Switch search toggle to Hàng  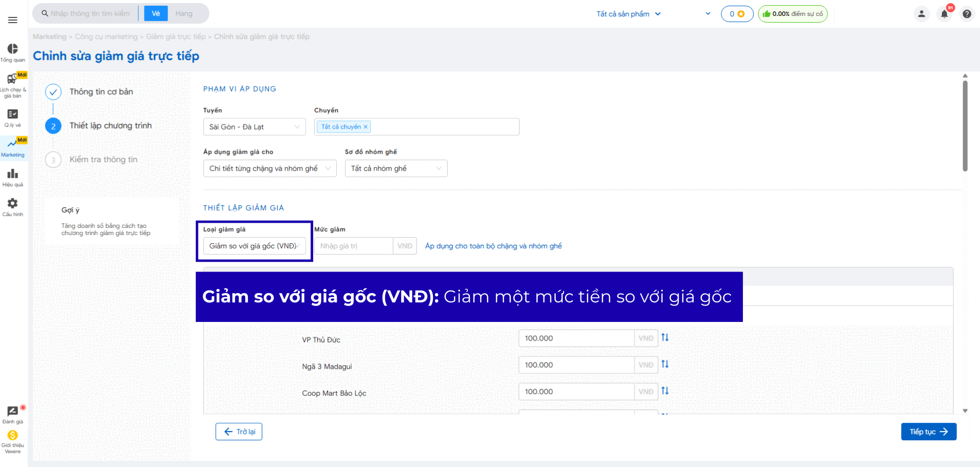[x=184, y=13]
